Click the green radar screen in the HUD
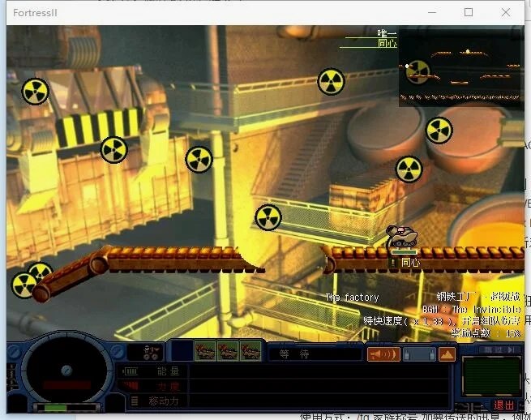 click(x=491, y=375)
